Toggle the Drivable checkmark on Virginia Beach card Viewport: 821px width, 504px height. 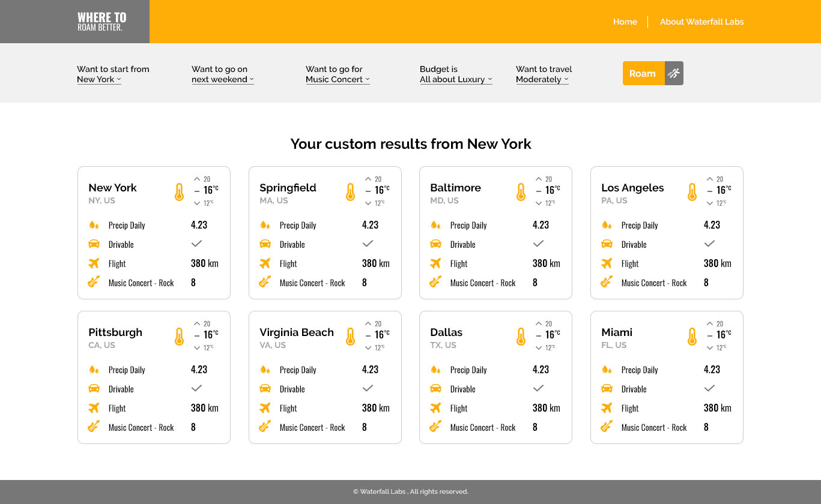coord(368,388)
